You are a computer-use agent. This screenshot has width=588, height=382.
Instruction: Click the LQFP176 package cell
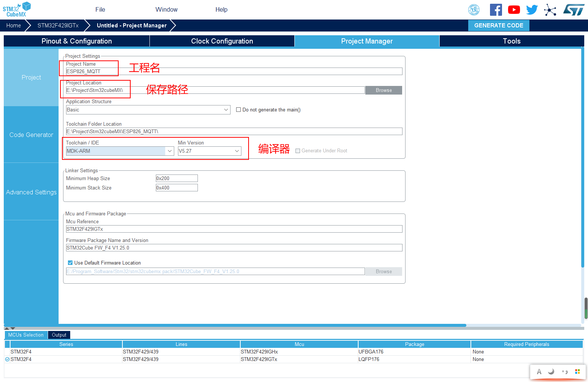pos(415,359)
